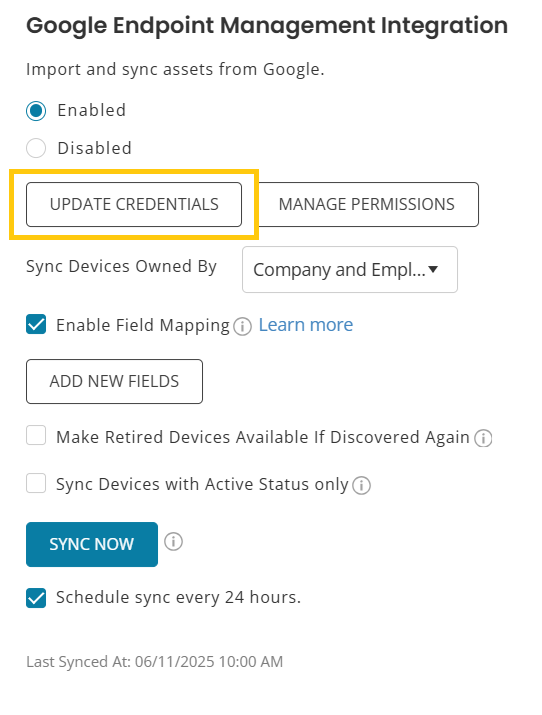Click the info icon beside SYNC NOW

173,542
